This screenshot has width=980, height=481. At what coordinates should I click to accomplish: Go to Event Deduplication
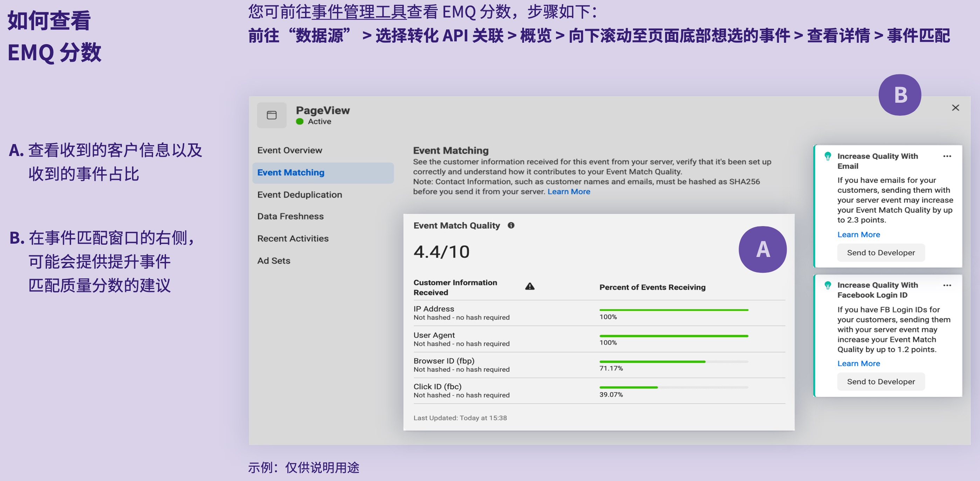(299, 195)
